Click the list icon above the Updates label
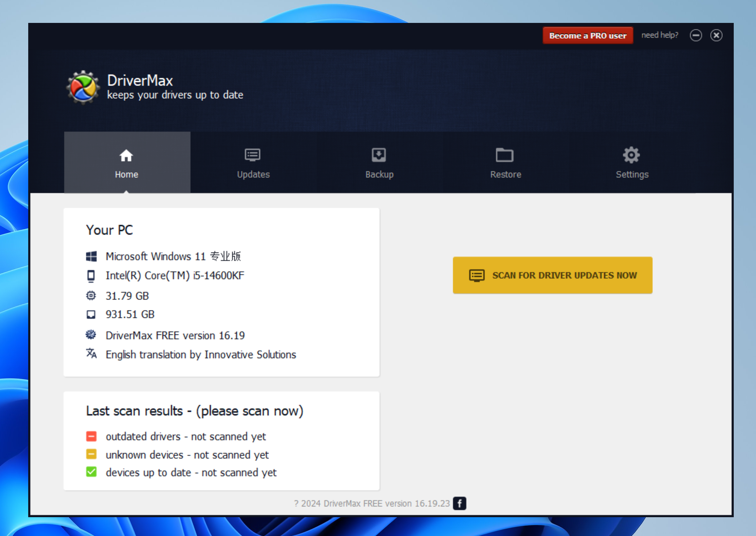The width and height of the screenshot is (756, 536). [252, 155]
